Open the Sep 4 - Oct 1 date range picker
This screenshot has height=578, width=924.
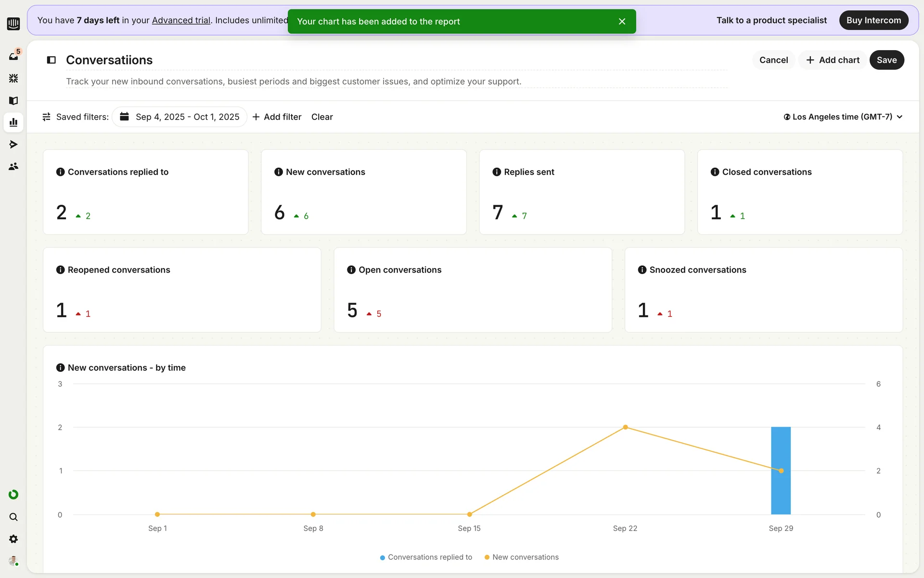pyautogui.click(x=180, y=117)
